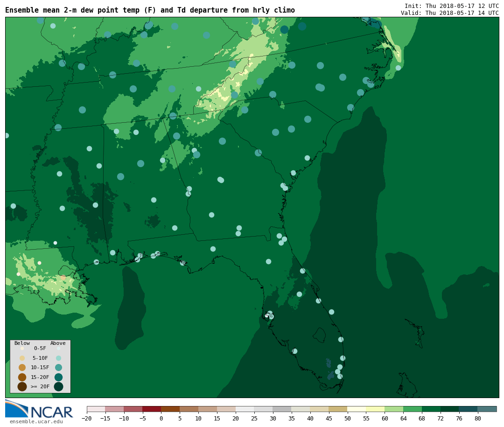Click the '64' colorbar tick label

point(404,418)
